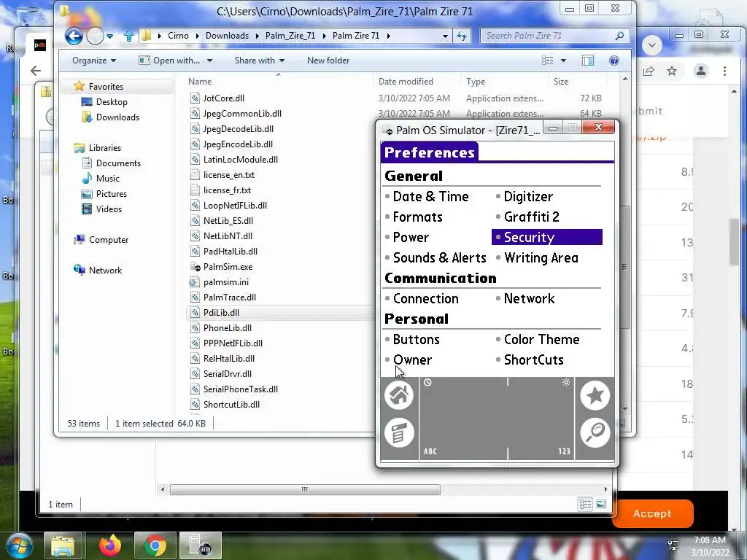This screenshot has width=747, height=560.
Task: Click the browser back arrow
Action: (x=36, y=71)
